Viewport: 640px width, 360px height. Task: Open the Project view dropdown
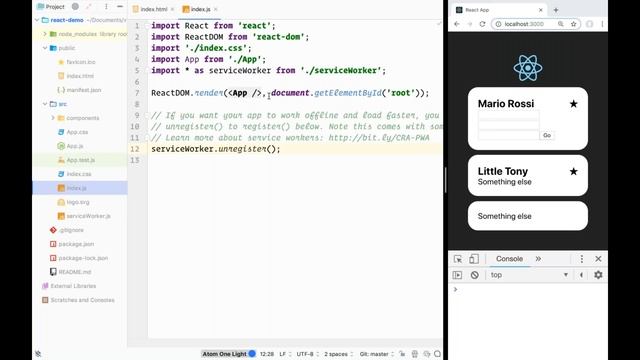tap(51, 7)
